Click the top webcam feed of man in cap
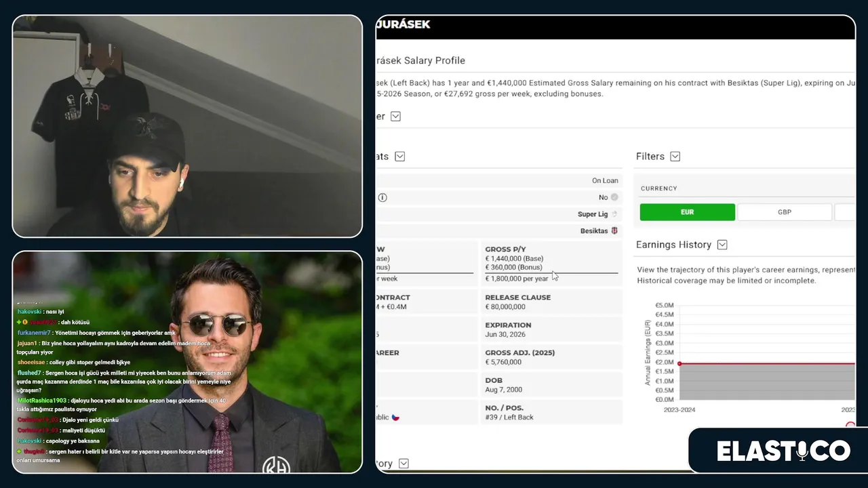Image resolution: width=868 pixels, height=488 pixels. [x=187, y=126]
